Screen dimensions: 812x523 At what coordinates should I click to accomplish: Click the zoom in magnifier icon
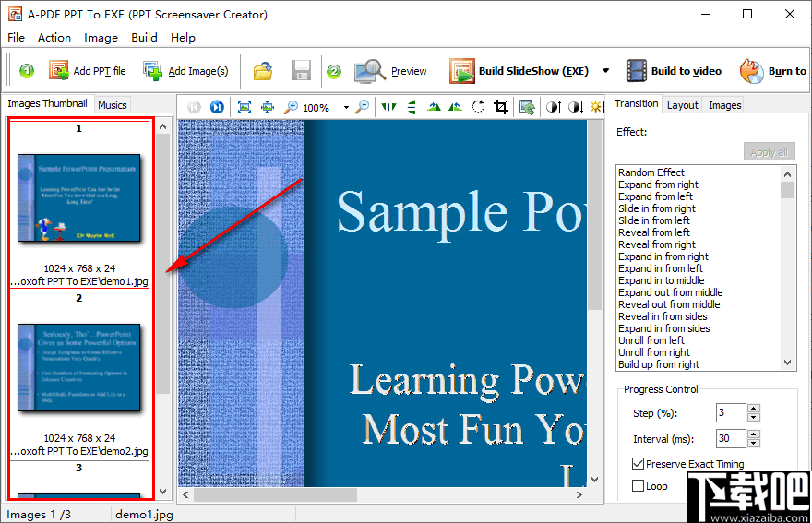click(x=291, y=107)
